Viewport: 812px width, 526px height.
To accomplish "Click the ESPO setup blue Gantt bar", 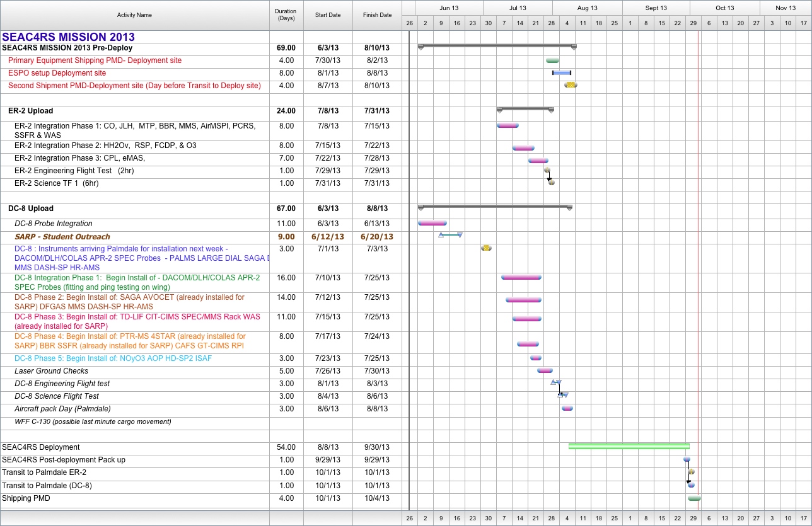I will pyautogui.click(x=561, y=73).
